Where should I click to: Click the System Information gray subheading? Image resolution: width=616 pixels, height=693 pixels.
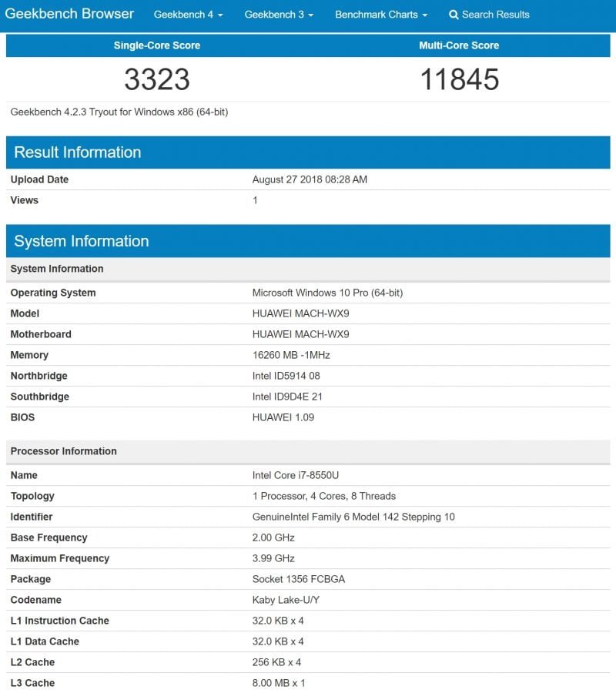tap(57, 269)
